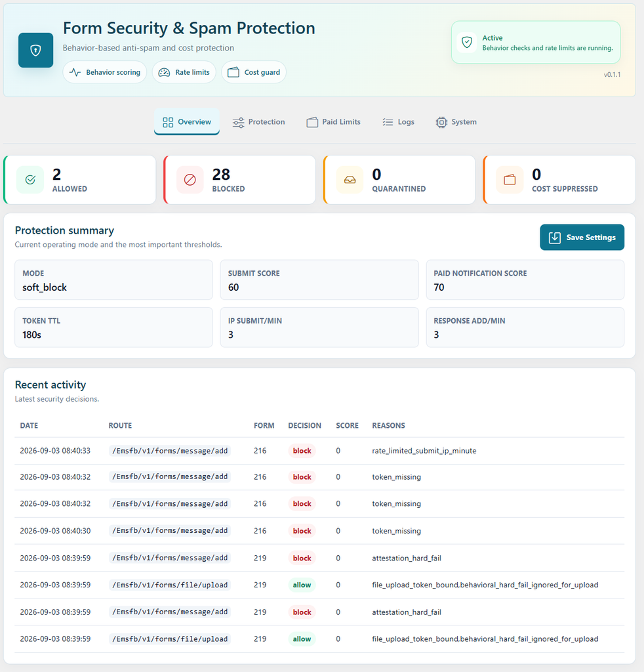Click the Active status shield-check icon
This screenshot has width=644, height=672.
click(x=467, y=43)
